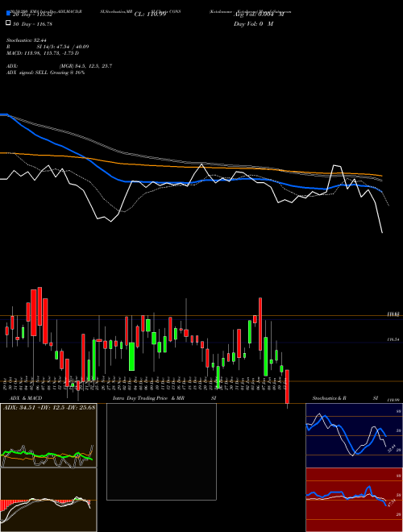Screen dimensions: 403x532
Task: Click the 'SI 14/3: 47.54 / 40.69' reading
Action: tap(63, 47)
